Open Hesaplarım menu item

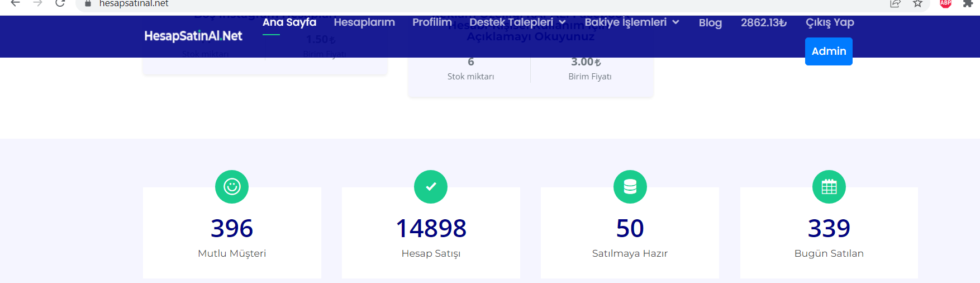[364, 22]
